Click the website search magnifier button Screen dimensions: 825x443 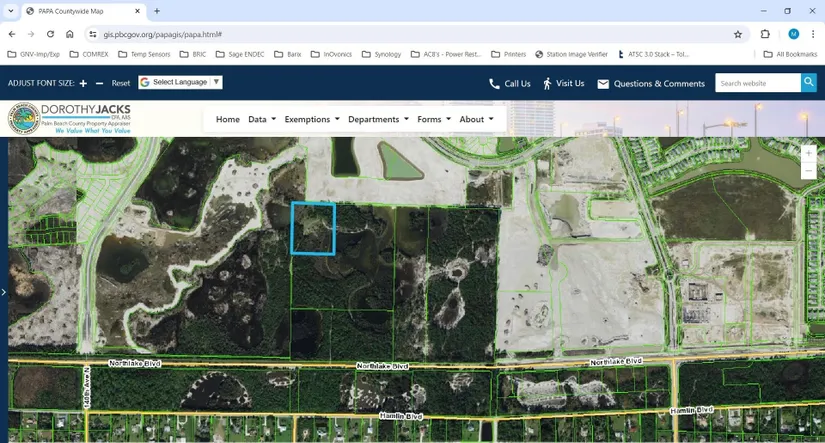point(808,83)
